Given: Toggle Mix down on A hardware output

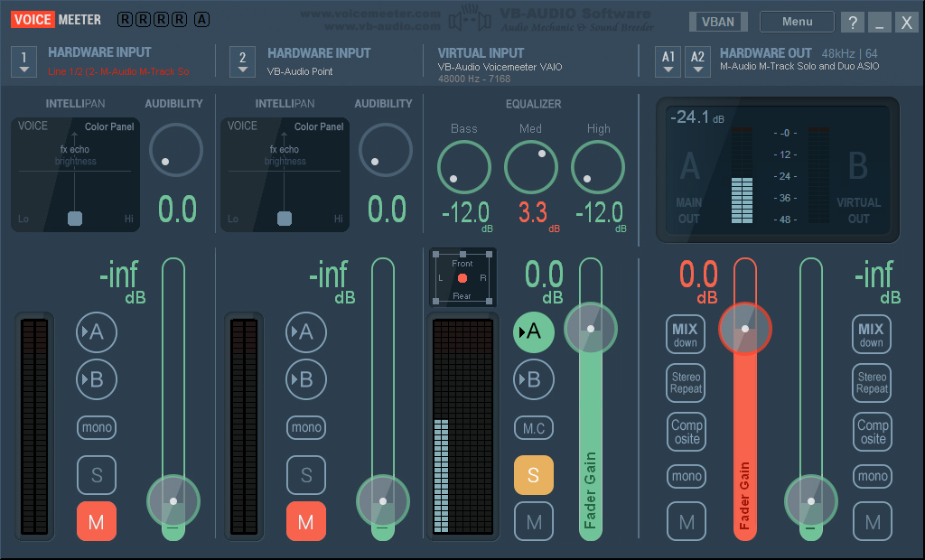Looking at the screenshot, I should point(686,334).
